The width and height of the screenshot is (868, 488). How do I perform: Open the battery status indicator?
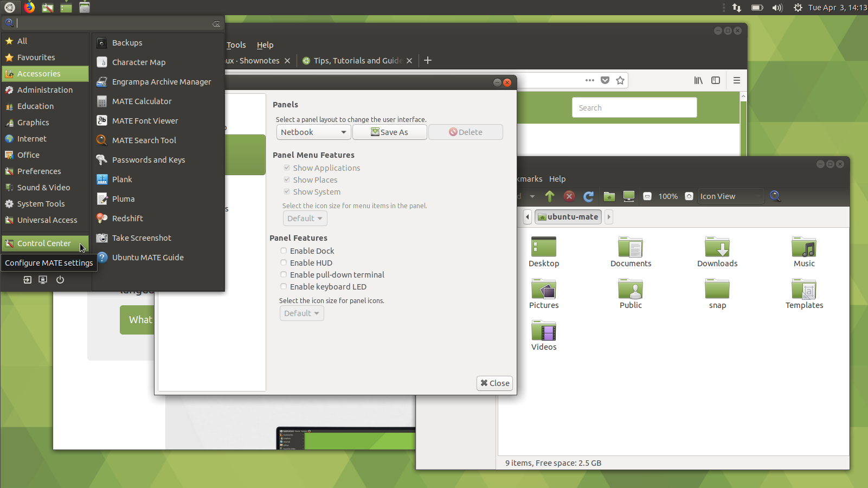click(757, 8)
